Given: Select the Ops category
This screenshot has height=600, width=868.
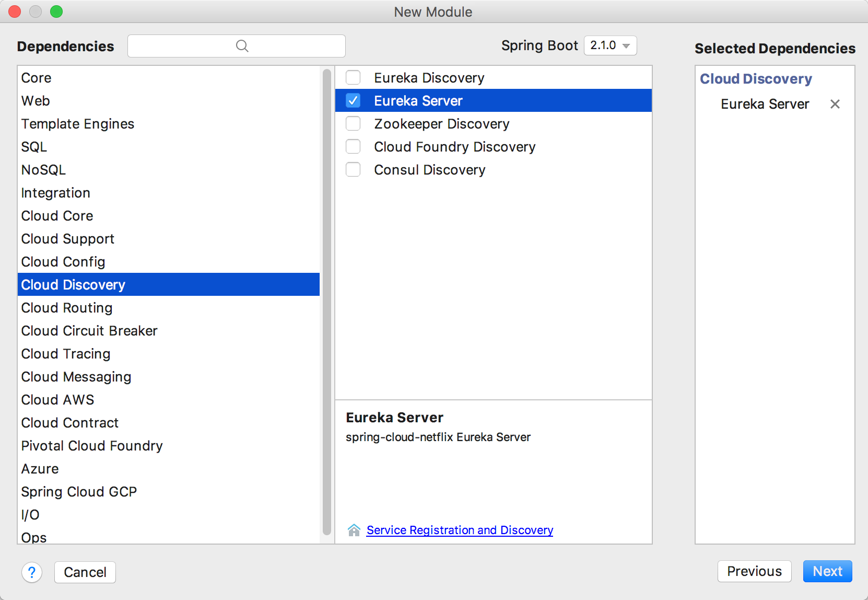Looking at the screenshot, I should 169,536.
